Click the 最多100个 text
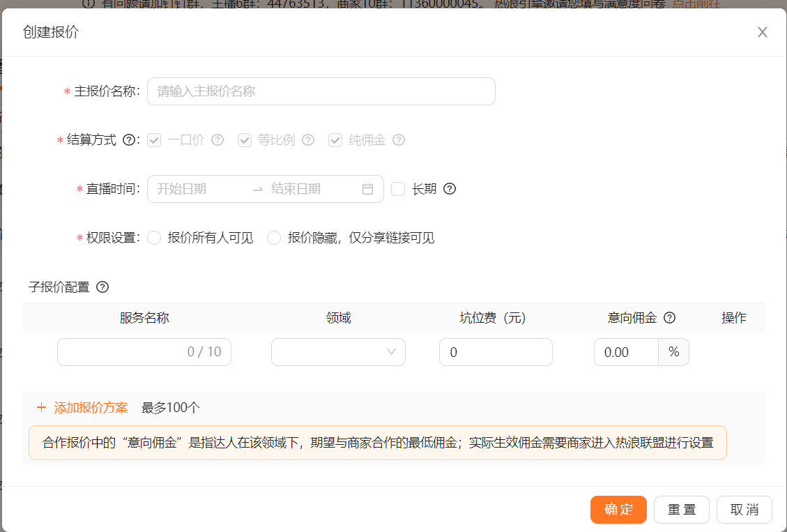Viewport: 787px width, 532px height. tap(171, 407)
